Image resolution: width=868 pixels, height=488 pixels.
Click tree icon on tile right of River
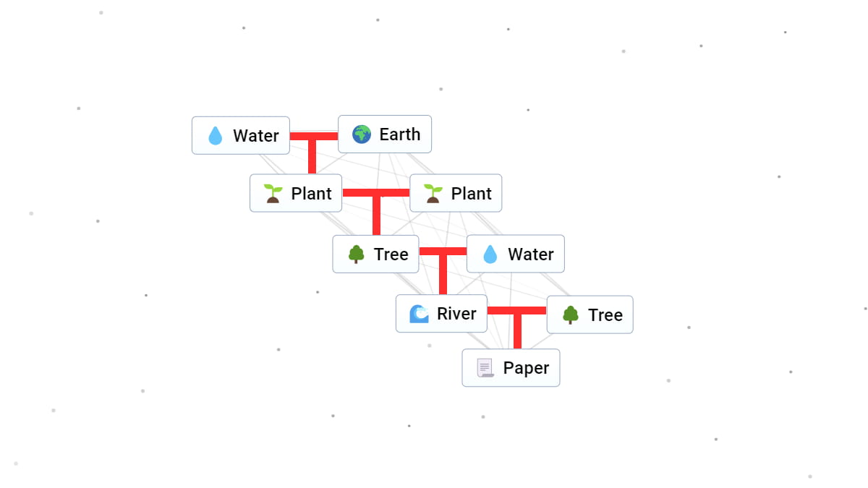point(570,315)
